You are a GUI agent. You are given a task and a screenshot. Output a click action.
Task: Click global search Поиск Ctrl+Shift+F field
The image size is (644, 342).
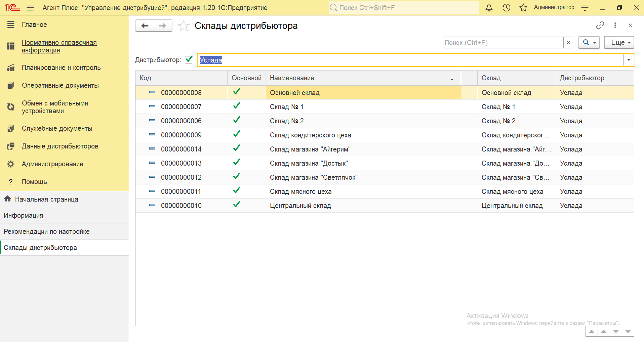click(x=404, y=7)
